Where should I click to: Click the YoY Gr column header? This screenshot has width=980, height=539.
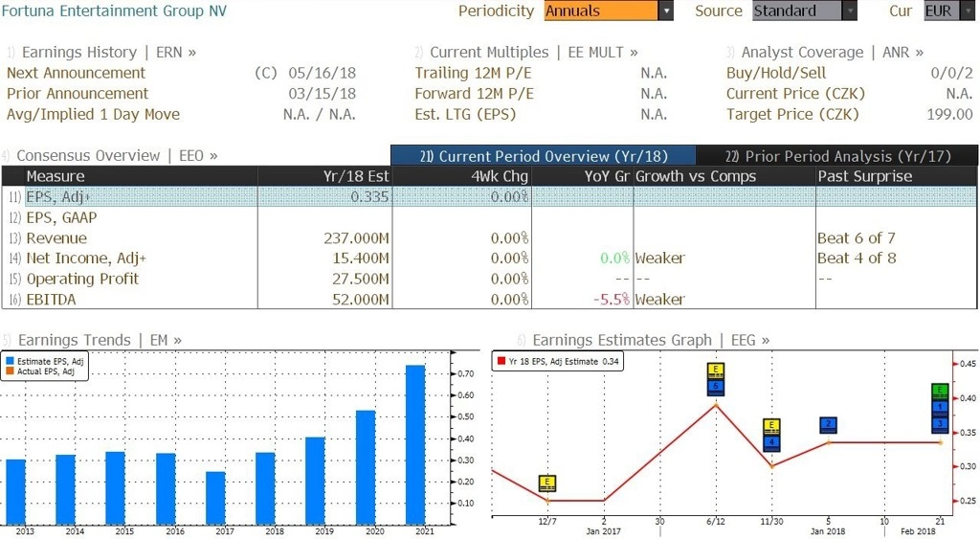(583, 176)
